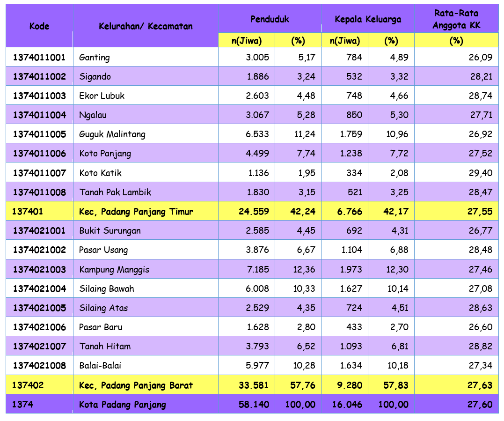
Task: Select the Kampung Manggis name cell
Action: tap(115, 270)
